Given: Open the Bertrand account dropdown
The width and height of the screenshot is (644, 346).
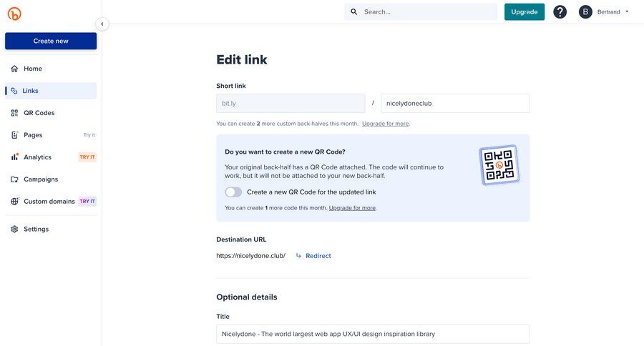Looking at the screenshot, I should tap(604, 12).
